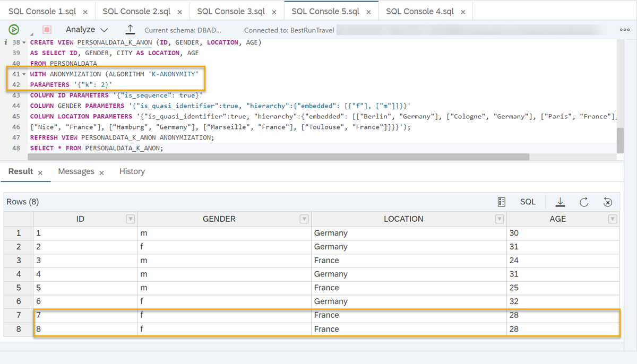
Task: Switch to SQL Console 4.sql tab
Action: 420,11
